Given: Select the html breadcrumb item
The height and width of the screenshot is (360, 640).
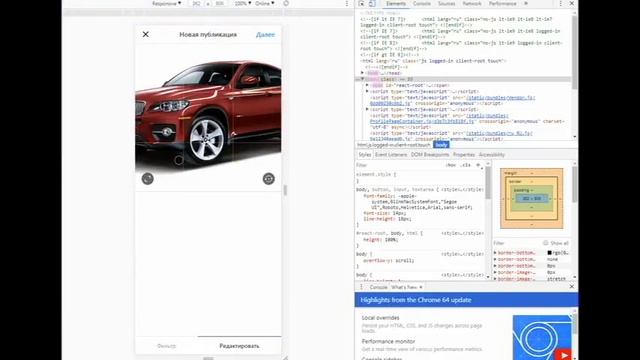Looking at the screenshot, I should [x=394, y=145].
